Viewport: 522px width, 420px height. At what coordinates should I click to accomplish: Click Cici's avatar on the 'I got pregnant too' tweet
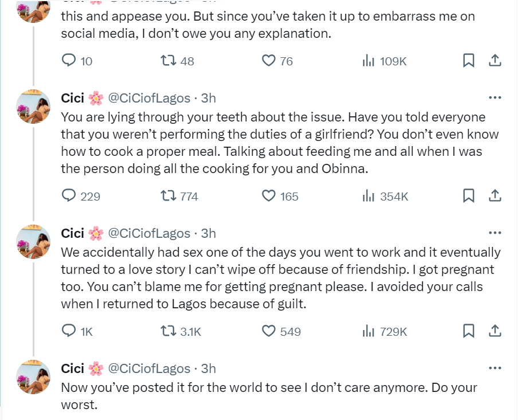[33, 242]
